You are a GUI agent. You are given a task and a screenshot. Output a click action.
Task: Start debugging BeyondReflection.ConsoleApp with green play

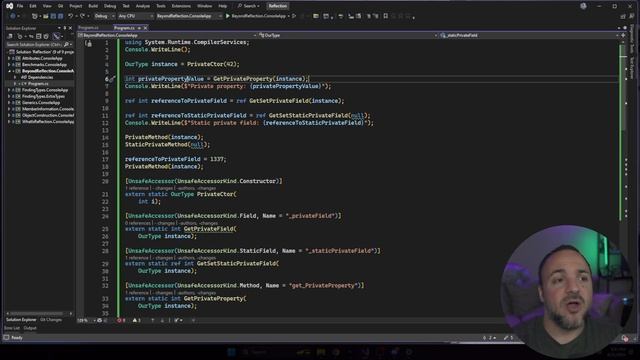pos(257,16)
